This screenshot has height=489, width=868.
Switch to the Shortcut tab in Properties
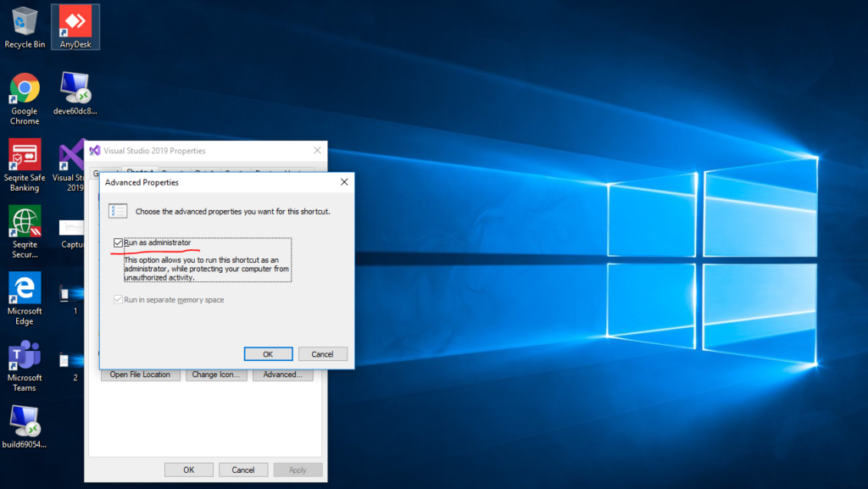pyautogui.click(x=140, y=169)
